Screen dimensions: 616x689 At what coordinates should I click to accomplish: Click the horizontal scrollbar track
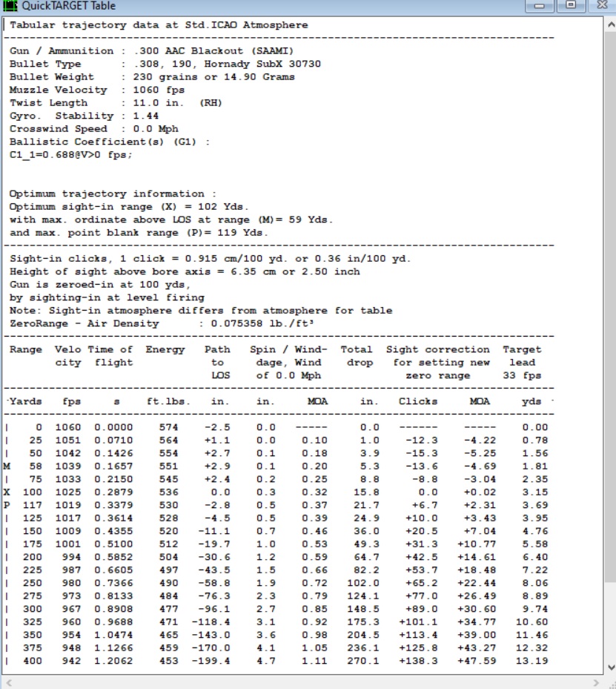pos(302,682)
